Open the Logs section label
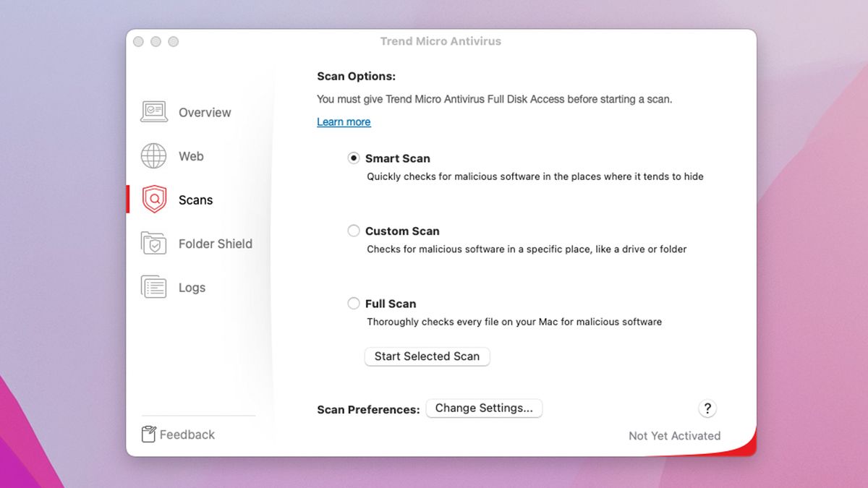Image resolution: width=868 pixels, height=488 pixels. 192,288
